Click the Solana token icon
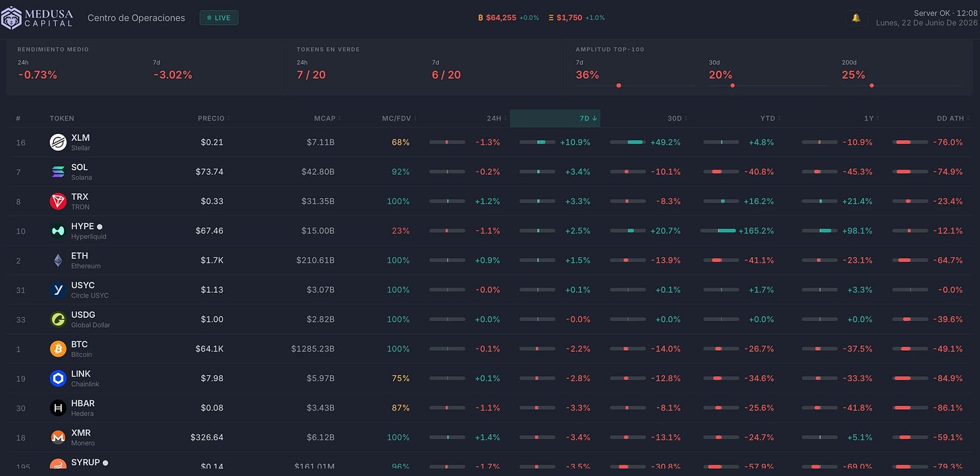The image size is (980, 476). [58, 172]
